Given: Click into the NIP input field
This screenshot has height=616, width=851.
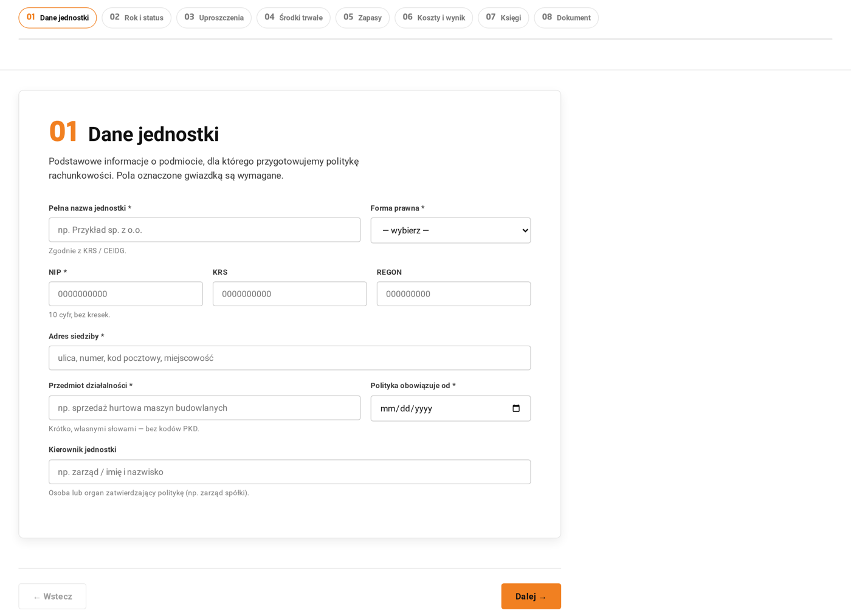Looking at the screenshot, I should 126,294.
